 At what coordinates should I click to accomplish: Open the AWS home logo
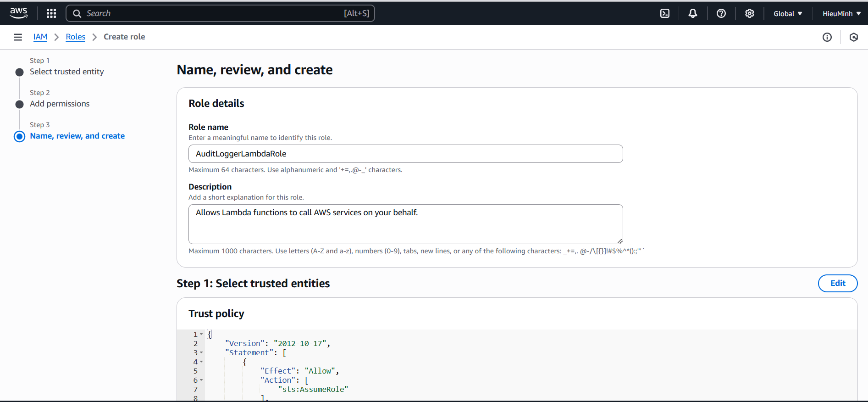19,13
